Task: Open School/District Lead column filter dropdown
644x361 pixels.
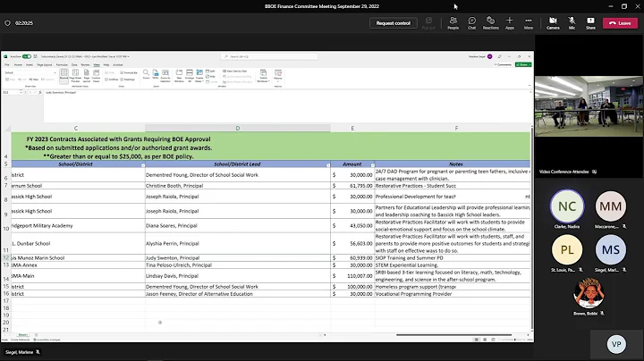Action: pyautogui.click(x=328, y=165)
